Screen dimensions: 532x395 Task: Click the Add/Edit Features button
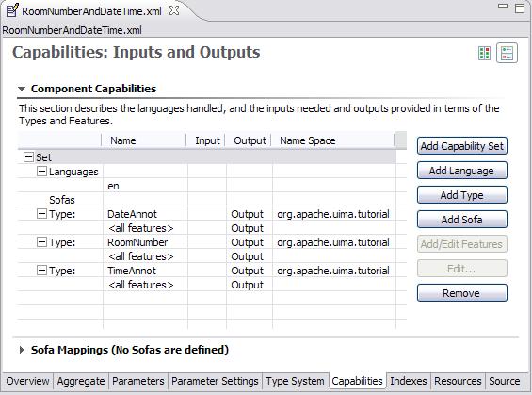(462, 244)
